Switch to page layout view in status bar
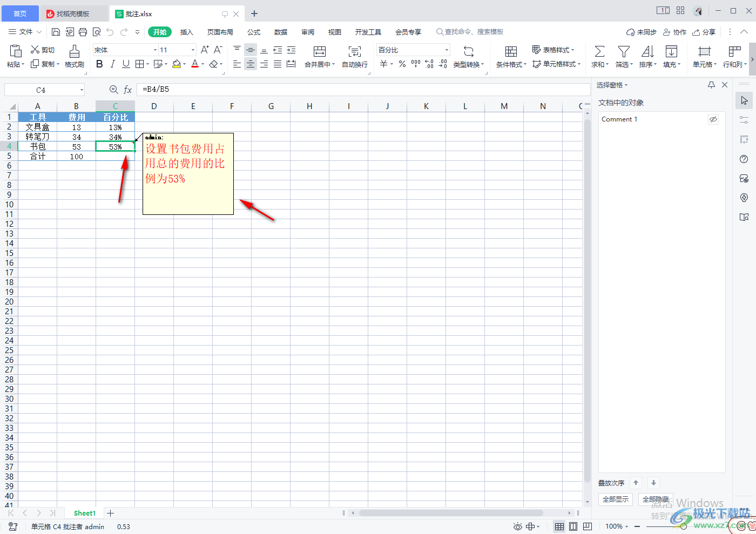The width and height of the screenshot is (756, 534). [573, 526]
